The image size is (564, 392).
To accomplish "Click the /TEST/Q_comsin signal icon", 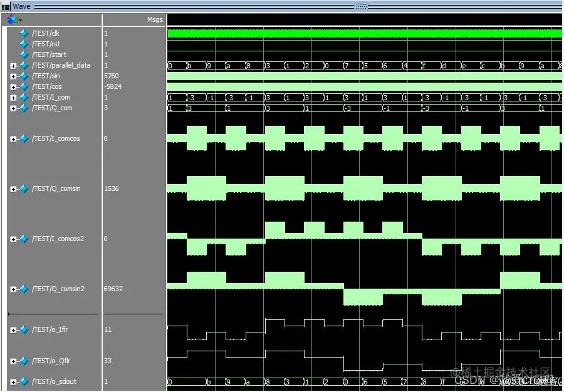I will (x=24, y=188).
